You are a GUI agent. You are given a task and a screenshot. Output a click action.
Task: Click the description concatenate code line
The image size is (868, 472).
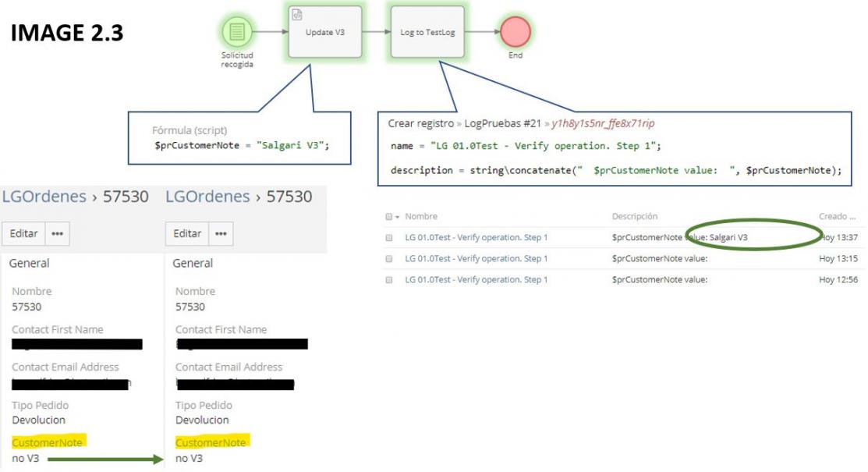point(615,170)
